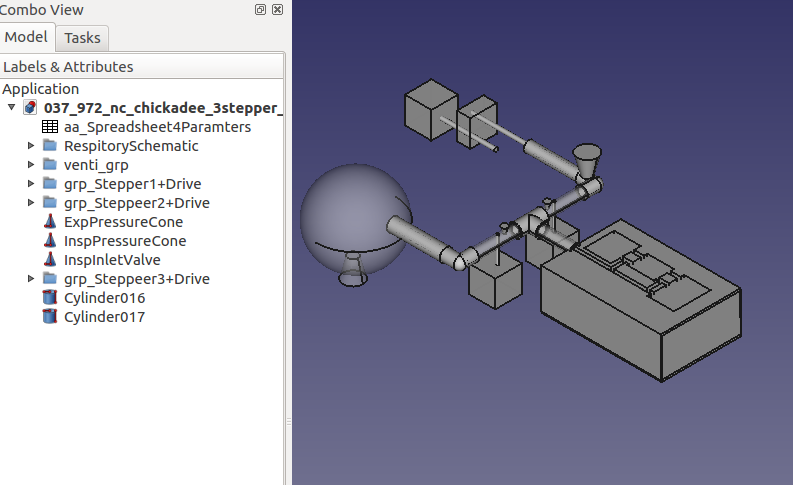
Task: Expand the venti_grp folder
Action: pos(31,165)
